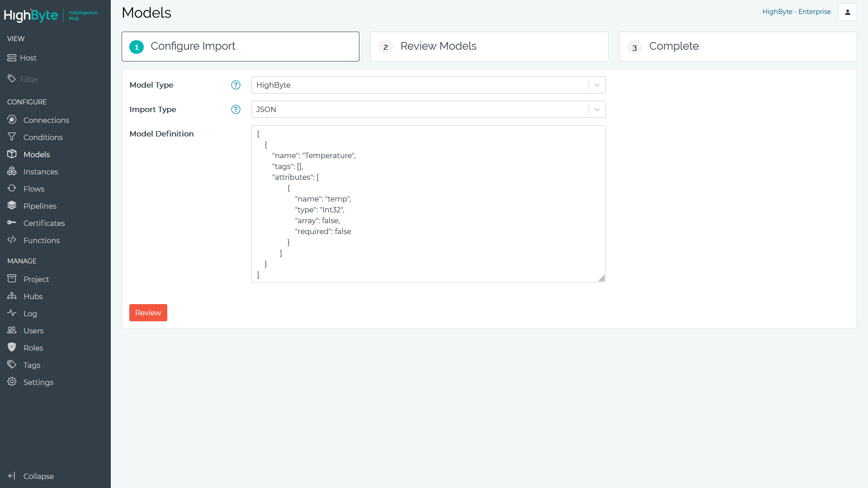This screenshot has width=868, height=488.
Task: Click the Models page heading
Action: click(x=146, y=13)
